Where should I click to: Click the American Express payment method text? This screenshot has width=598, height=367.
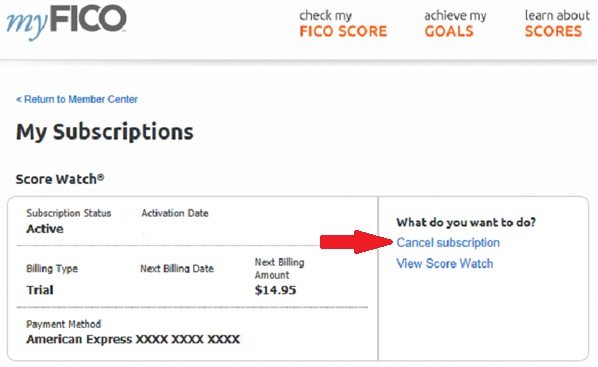click(133, 339)
